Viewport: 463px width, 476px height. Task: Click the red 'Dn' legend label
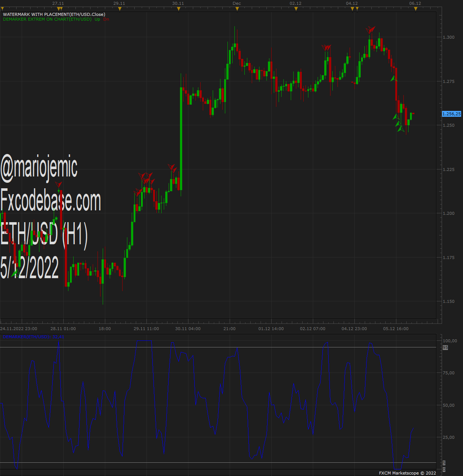pyautogui.click(x=106, y=19)
